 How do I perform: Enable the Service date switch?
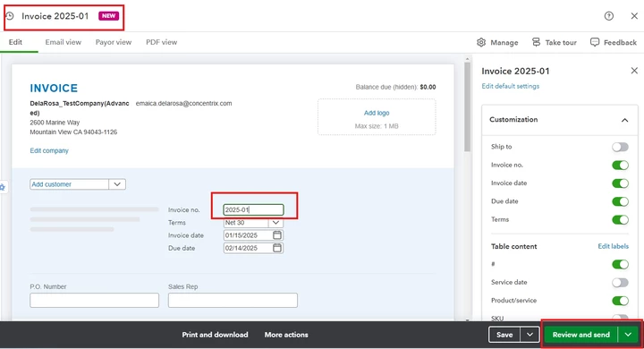click(x=620, y=283)
